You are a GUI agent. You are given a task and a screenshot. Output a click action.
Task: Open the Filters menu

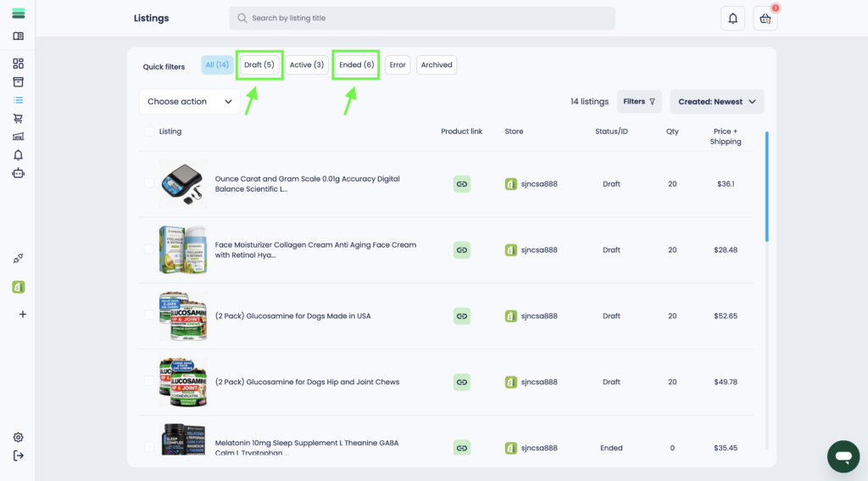click(639, 102)
